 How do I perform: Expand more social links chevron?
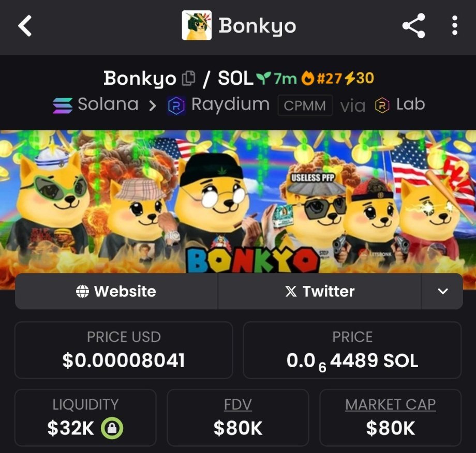point(442,291)
